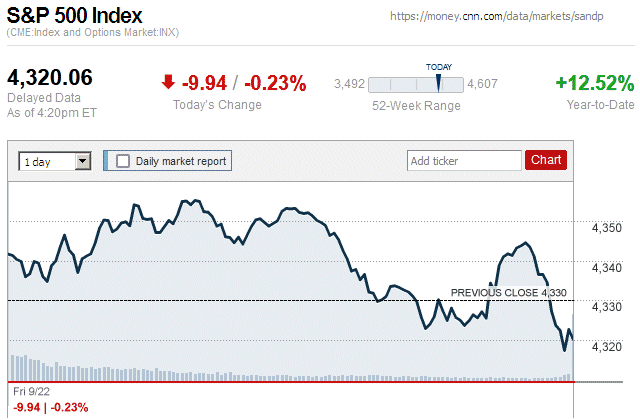Click the 3,492 52-week low value

coord(349,85)
